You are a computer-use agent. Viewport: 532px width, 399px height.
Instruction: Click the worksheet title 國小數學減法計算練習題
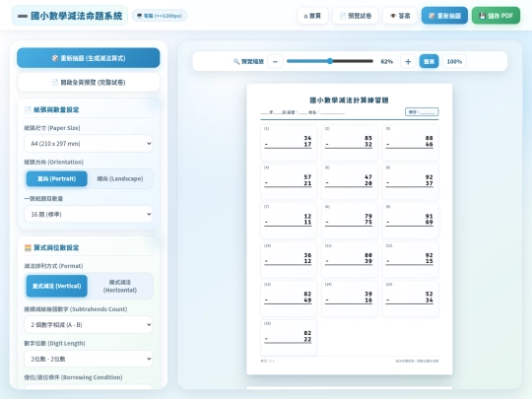tap(349, 100)
